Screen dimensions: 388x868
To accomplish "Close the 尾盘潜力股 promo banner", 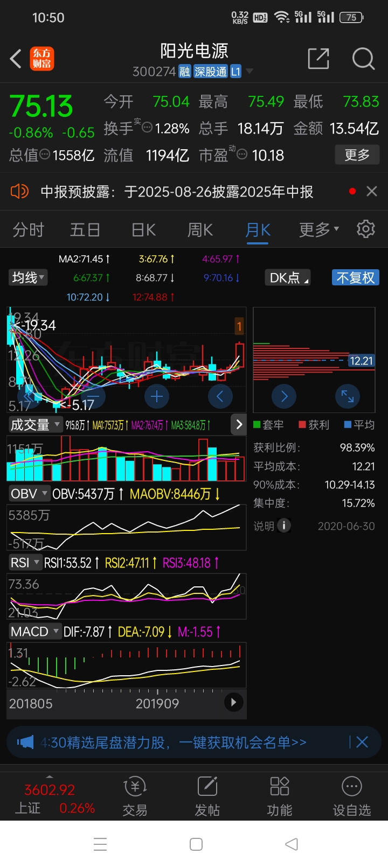I will pyautogui.click(x=362, y=742).
